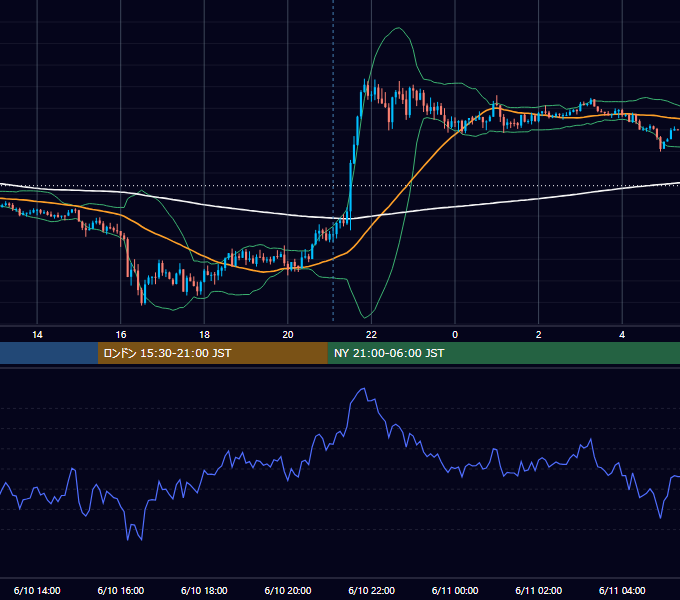The height and width of the screenshot is (600, 680).
Task: Click the '6/11 00:00' label on the lower axis
Action: click(455, 590)
